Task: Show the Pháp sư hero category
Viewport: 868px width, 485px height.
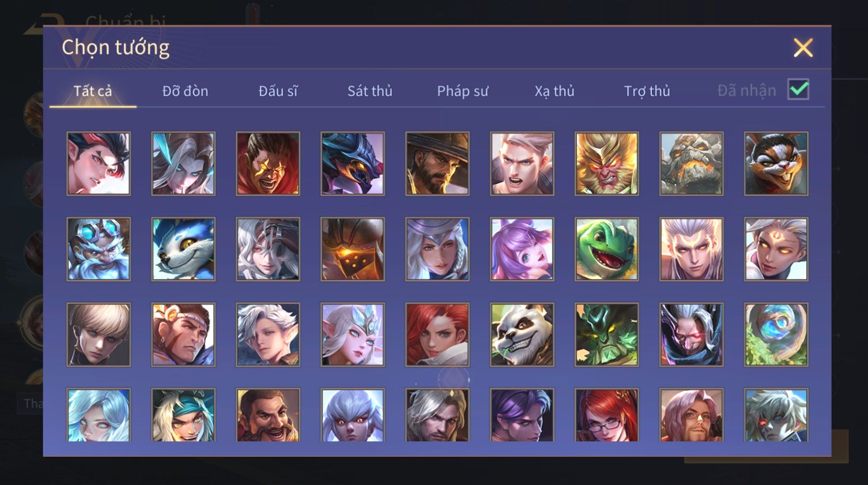Action: pos(462,91)
